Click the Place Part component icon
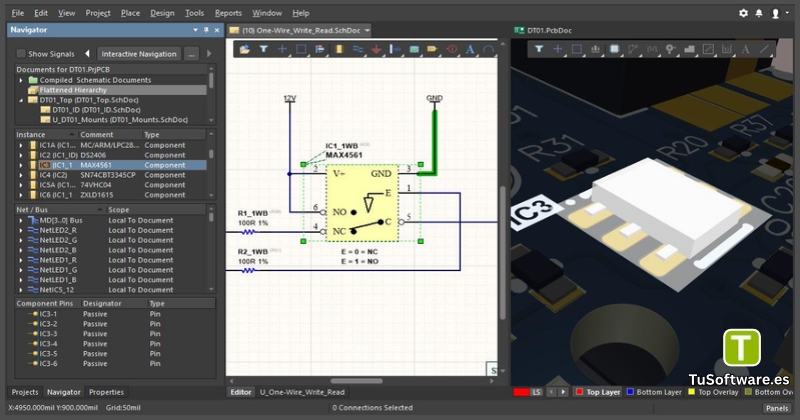Screen dimensions: 800x420 click(x=339, y=50)
